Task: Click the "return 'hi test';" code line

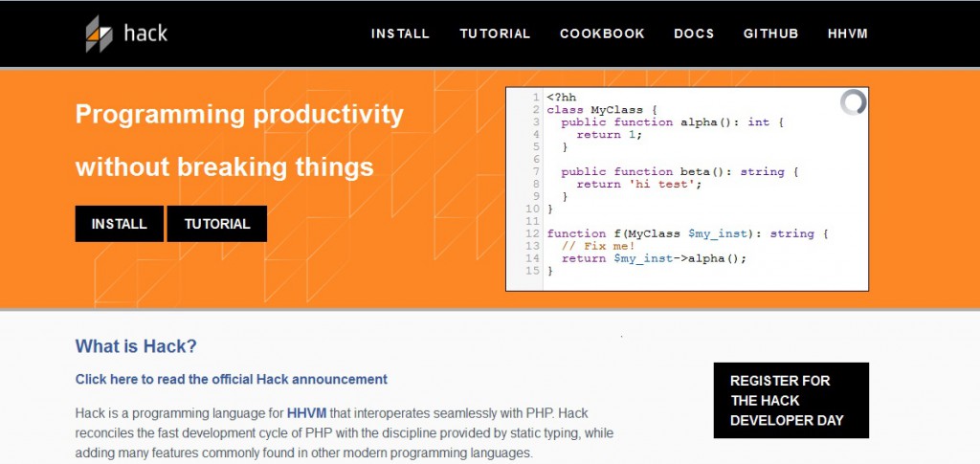Action: (638, 185)
